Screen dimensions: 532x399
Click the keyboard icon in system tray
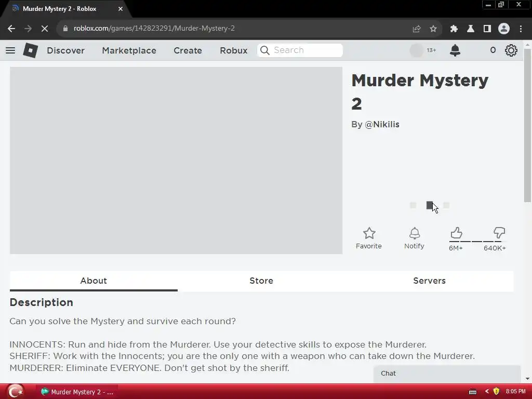473,392
